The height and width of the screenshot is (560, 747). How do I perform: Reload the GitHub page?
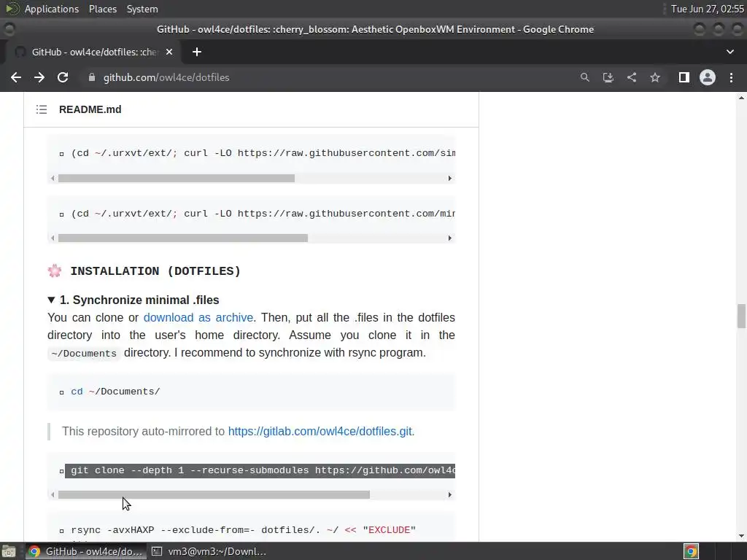pos(63,77)
